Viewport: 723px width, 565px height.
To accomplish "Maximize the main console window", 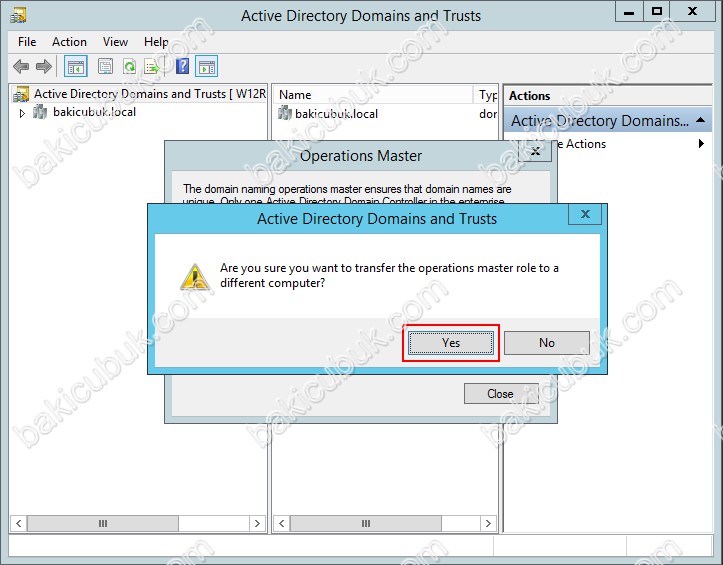I will pyautogui.click(x=657, y=12).
